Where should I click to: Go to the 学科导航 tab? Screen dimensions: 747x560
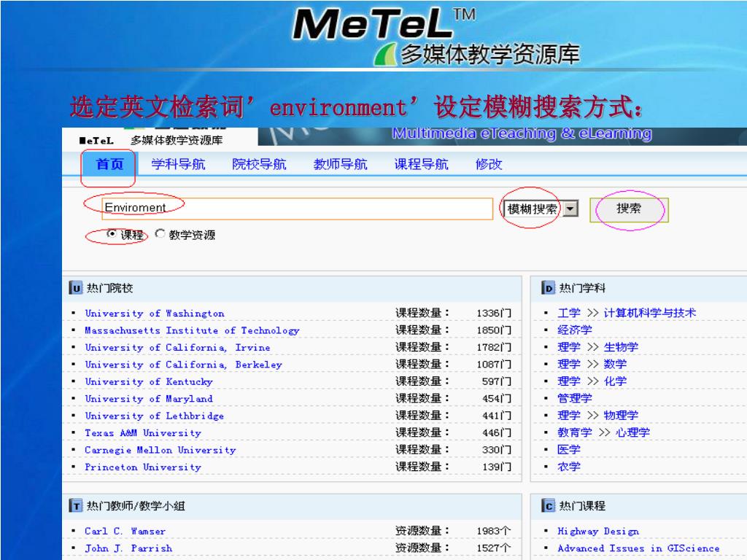point(178,164)
